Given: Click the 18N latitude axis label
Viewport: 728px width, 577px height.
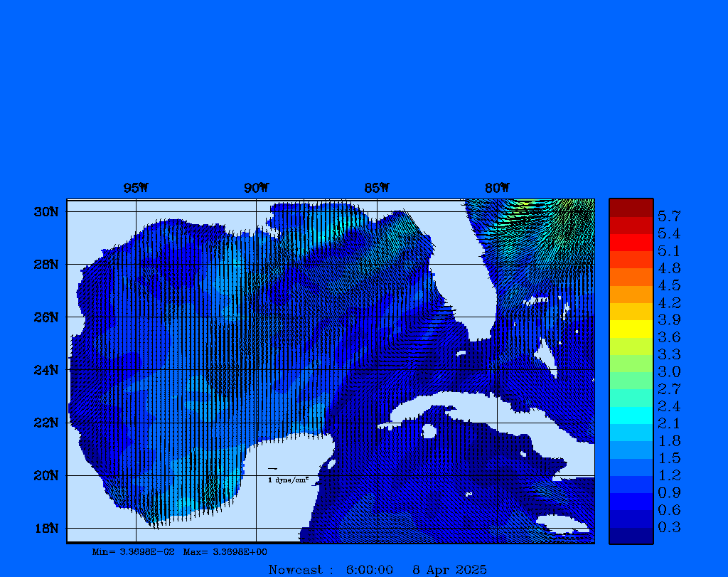Looking at the screenshot, I should pos(45,528).
